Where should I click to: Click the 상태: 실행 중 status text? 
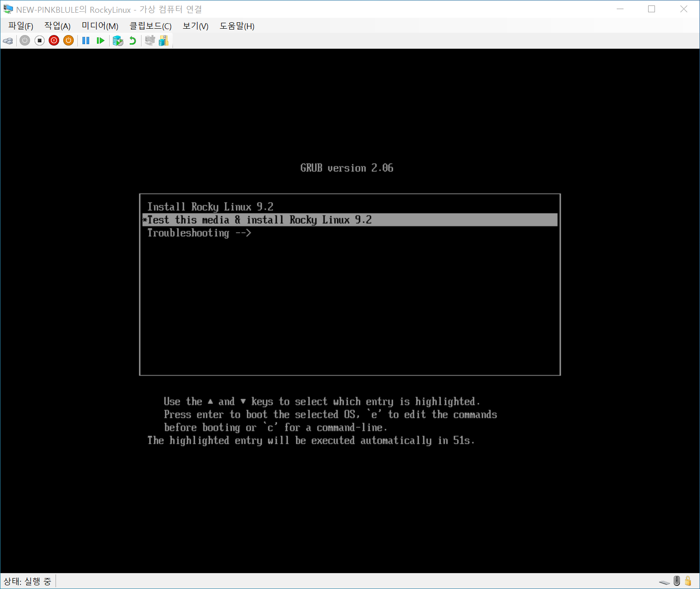tap(27, 581)
